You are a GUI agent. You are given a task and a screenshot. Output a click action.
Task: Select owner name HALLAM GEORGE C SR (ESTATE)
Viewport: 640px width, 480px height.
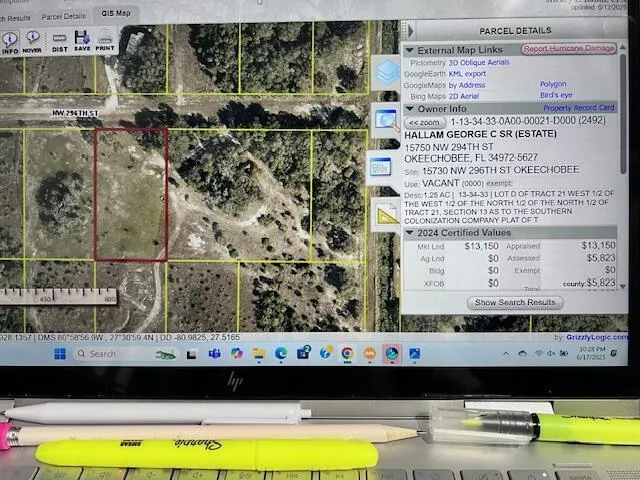[x=480, y=134]
